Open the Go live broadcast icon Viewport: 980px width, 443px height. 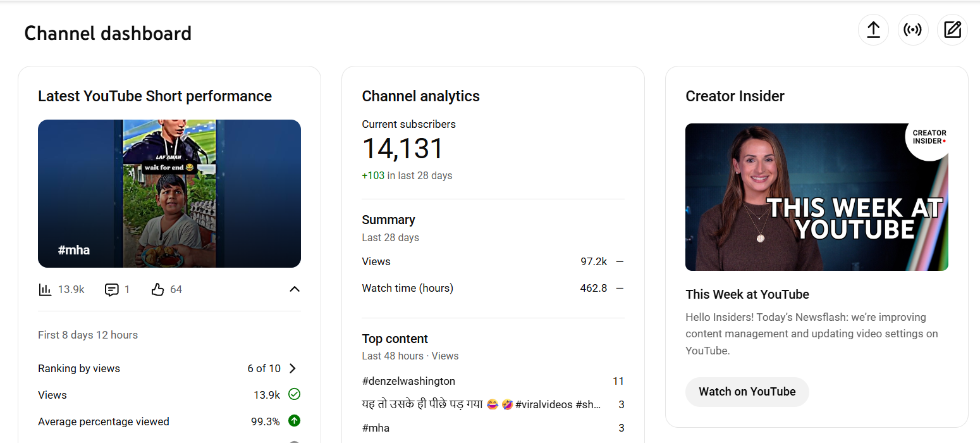coord(913,30)
